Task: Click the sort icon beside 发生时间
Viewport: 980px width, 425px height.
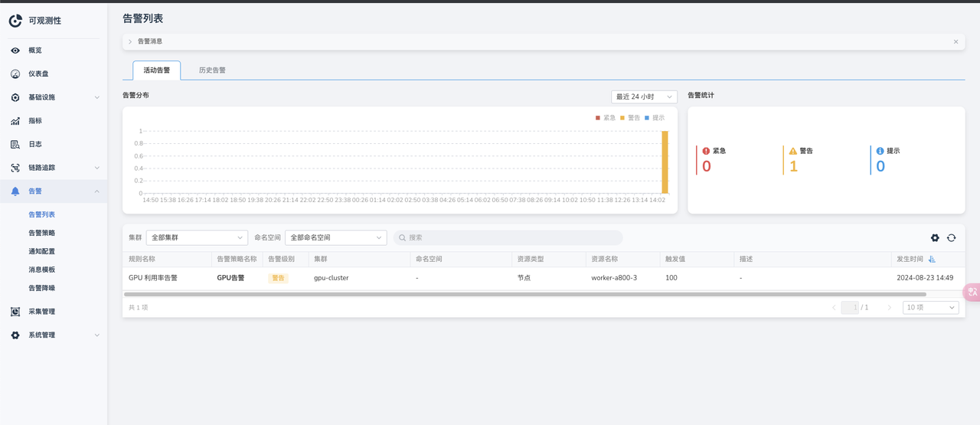Action: coord(932,260)
